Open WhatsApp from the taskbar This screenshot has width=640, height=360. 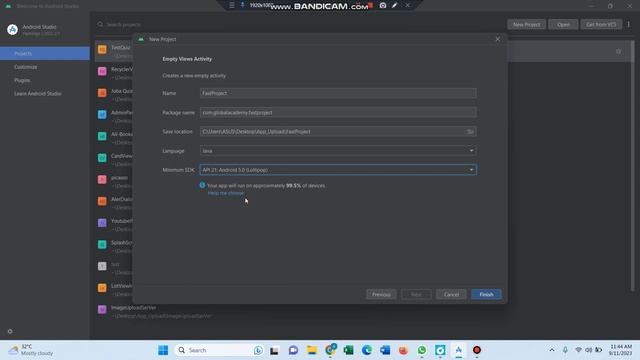422,350
